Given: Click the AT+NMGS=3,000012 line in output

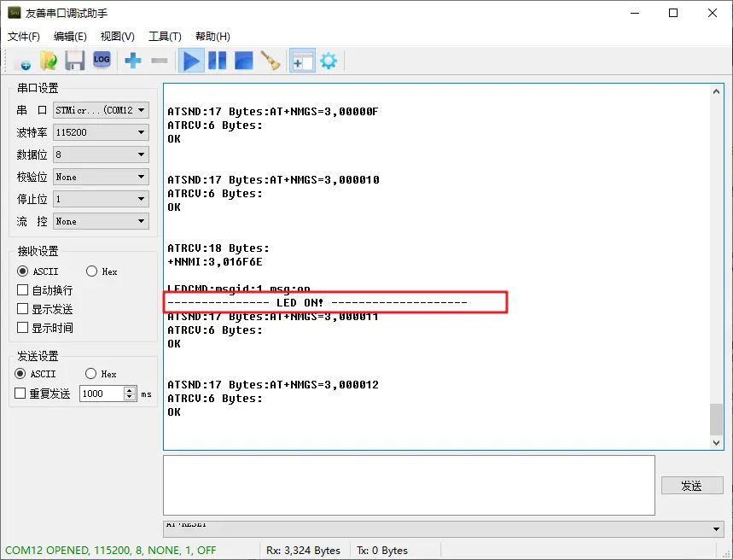Looking at the screenshot, I should tap(273, 384).
